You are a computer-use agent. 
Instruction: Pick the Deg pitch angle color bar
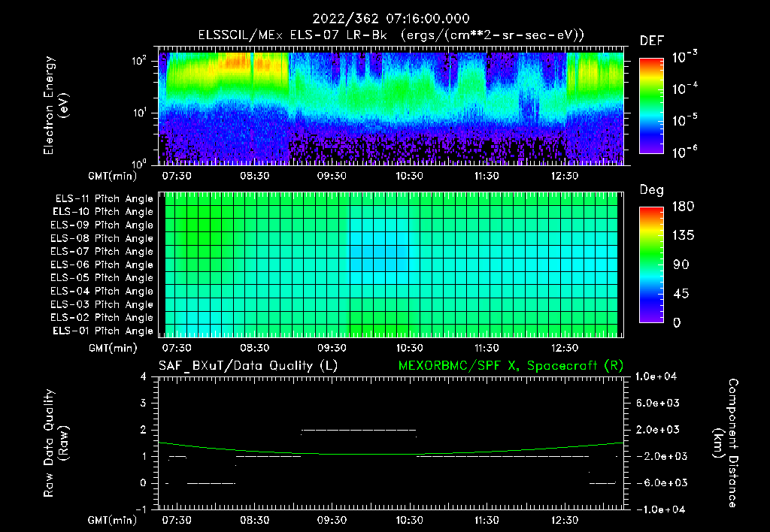(x=651, y=264)
